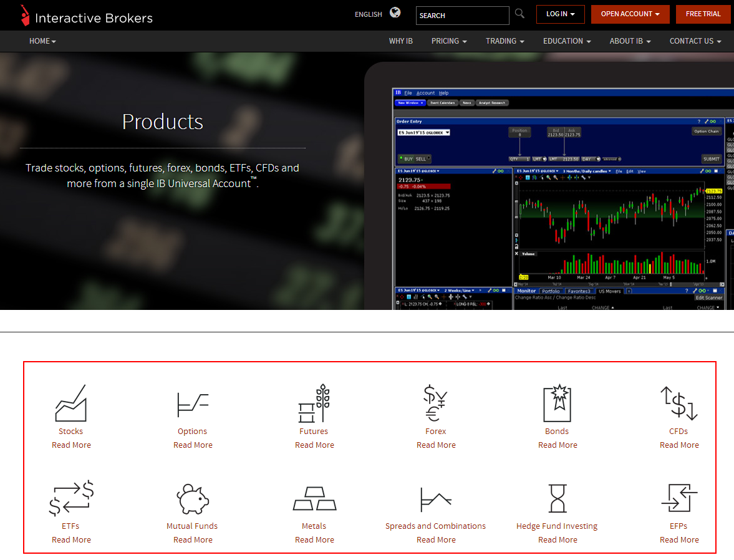The height and width of the screenshot is (560, 734).
Task: Click the globe language icon
Action: 395,12
